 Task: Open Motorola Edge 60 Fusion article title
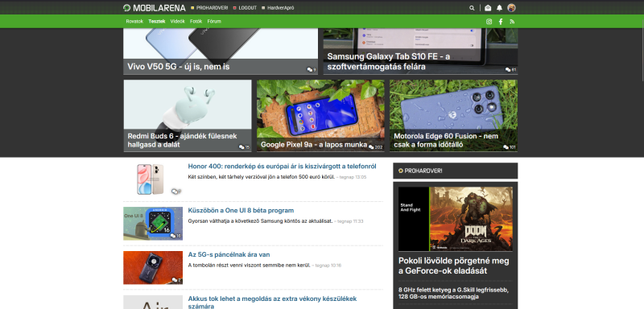point(446,140)
